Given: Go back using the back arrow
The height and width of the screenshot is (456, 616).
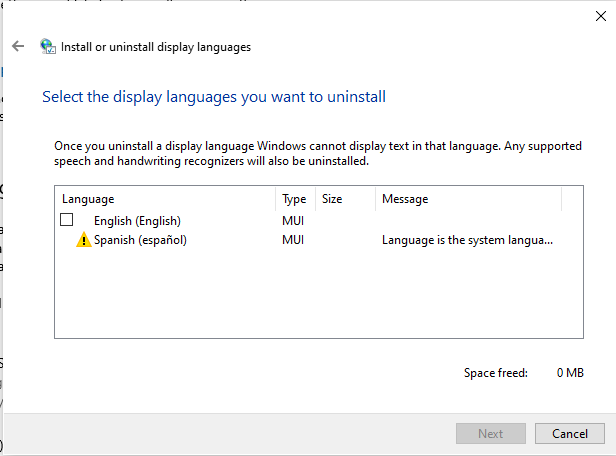Looking at the screenshot, I should tap(18, 46).
